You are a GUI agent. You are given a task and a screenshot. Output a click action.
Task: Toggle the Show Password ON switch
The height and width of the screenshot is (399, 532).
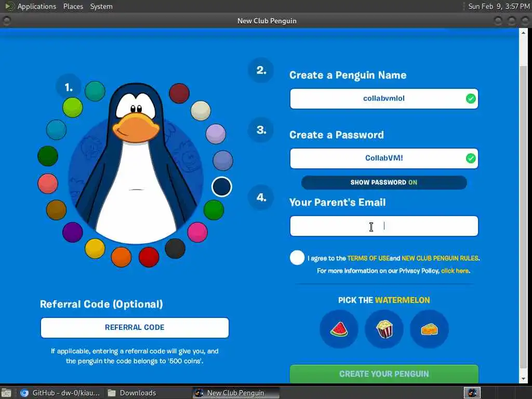click(x=384, y=182)
